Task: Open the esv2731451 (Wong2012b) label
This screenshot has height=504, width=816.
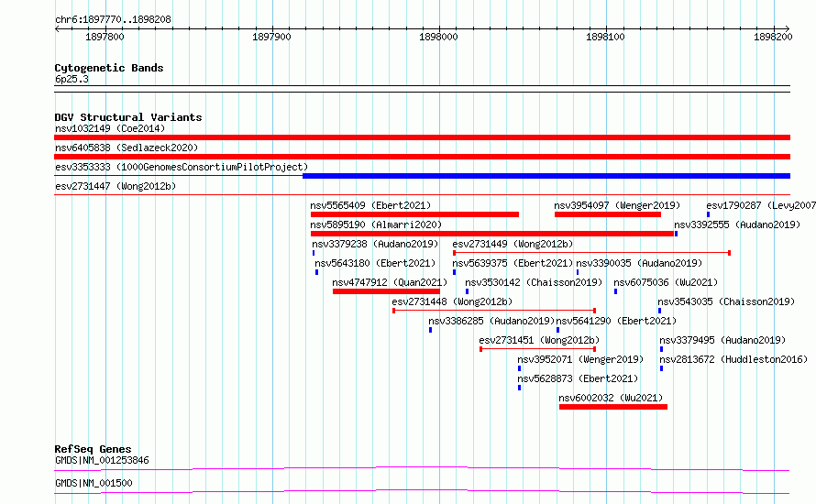Action: [x=539, y=340]
